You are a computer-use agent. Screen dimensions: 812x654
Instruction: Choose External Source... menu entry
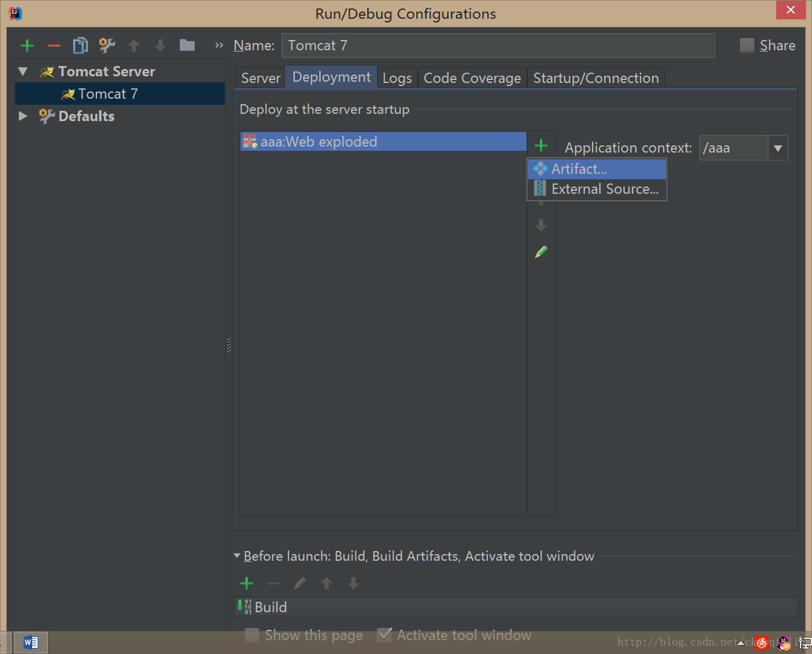[x=597, y=189]
